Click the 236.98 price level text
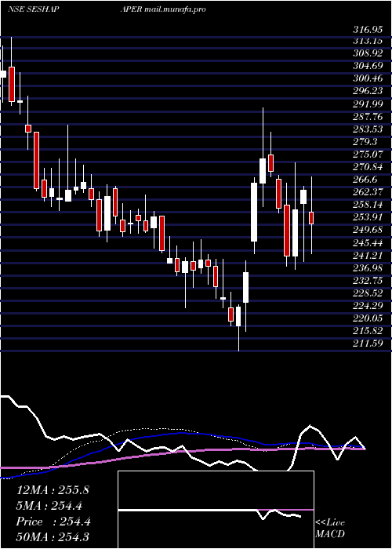Viewport: 392px width, 549px height. point(368,268)
